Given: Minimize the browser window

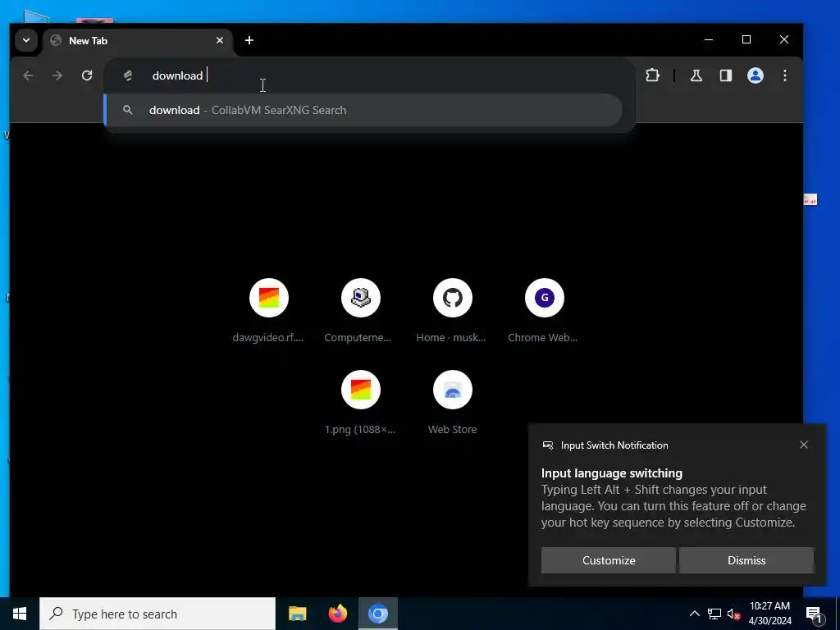Looking at the screenshot, I should [708, 39].
